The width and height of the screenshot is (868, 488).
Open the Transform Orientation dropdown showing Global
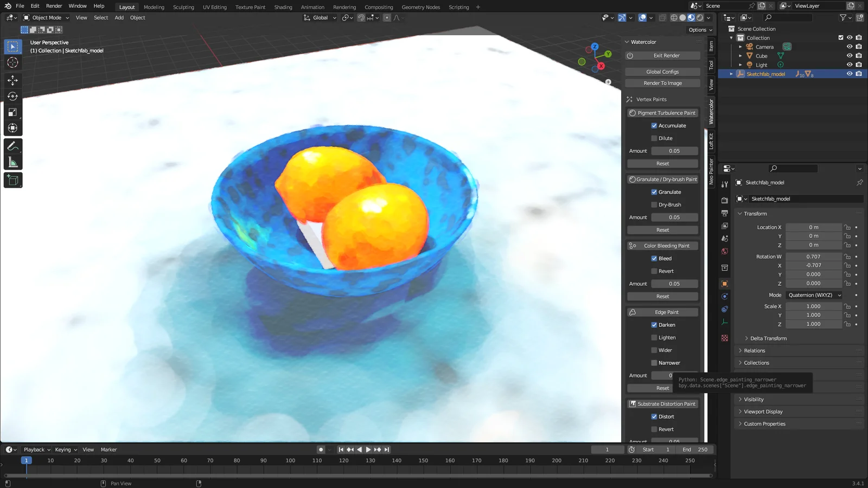pos(320,17)
